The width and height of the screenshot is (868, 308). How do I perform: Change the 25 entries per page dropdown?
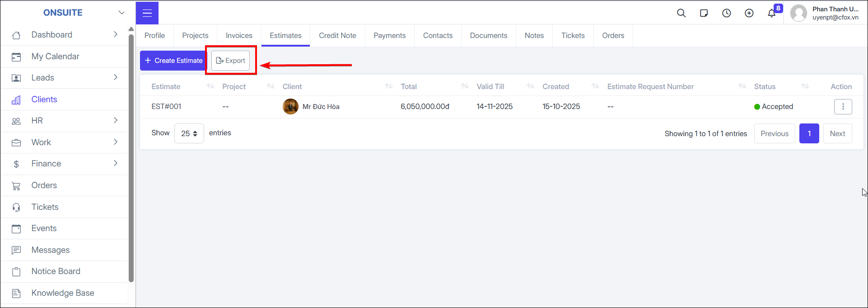189,133
